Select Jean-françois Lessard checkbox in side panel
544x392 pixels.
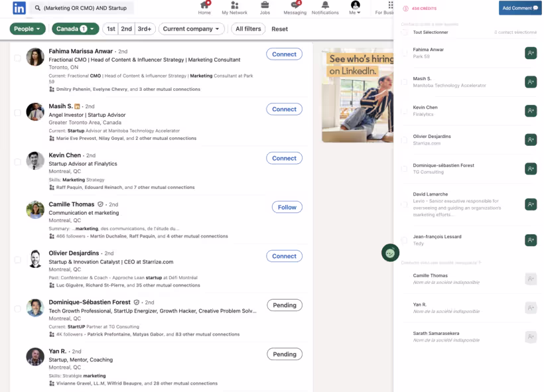click(404, 240)
